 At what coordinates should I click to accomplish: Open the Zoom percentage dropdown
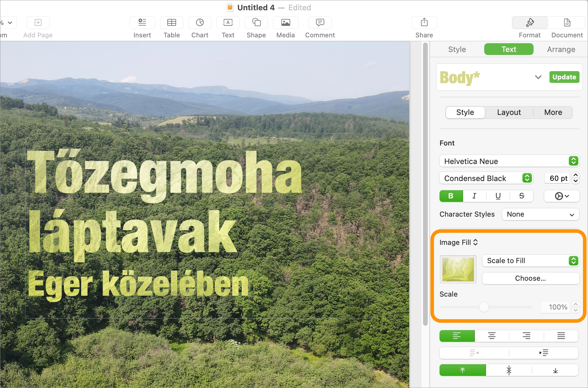coord(8,23)
